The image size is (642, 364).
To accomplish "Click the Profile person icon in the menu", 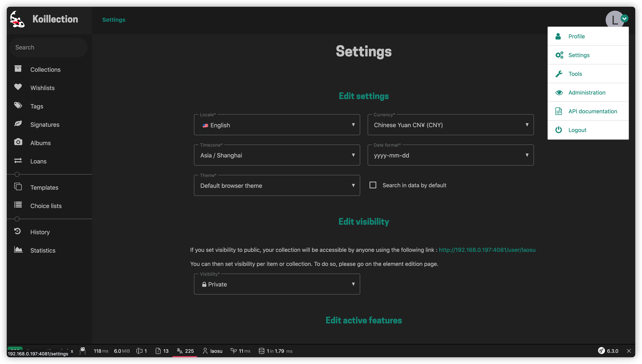I will pos(558,37).
